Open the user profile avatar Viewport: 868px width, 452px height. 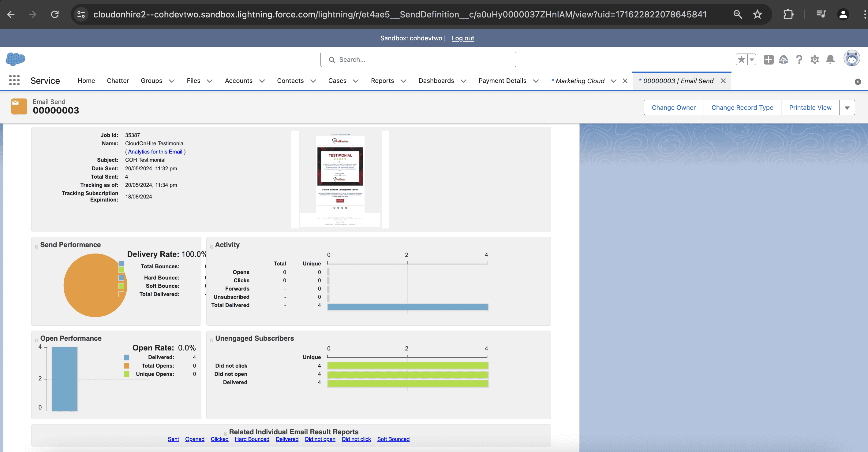[851, 59]
